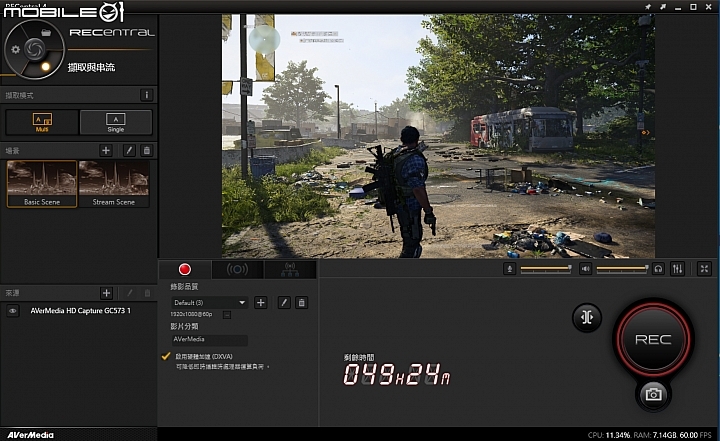The width and height of the screenshot is (720, 441).
Task: Edit source using the dimmed pencil icon
Action: (129, 293)
